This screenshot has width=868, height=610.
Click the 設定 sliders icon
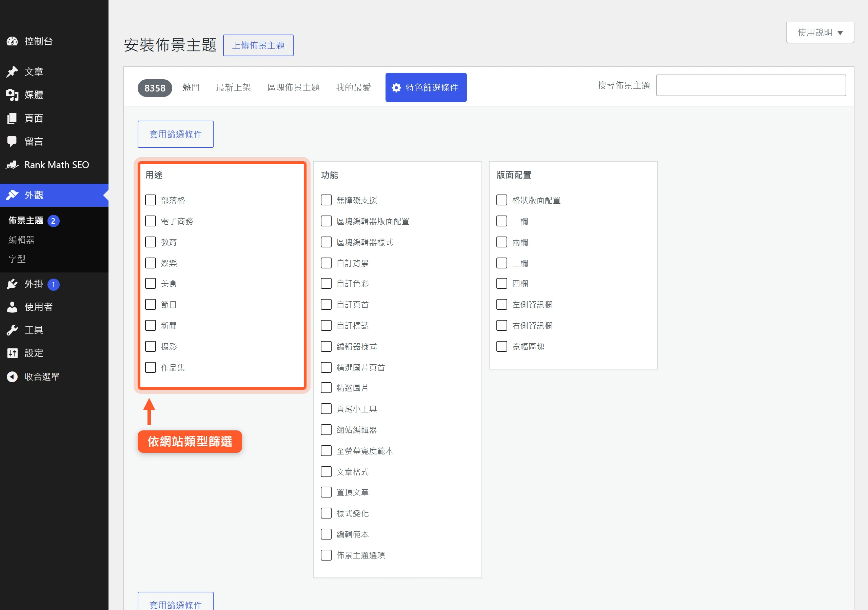[x=12, y=353]
